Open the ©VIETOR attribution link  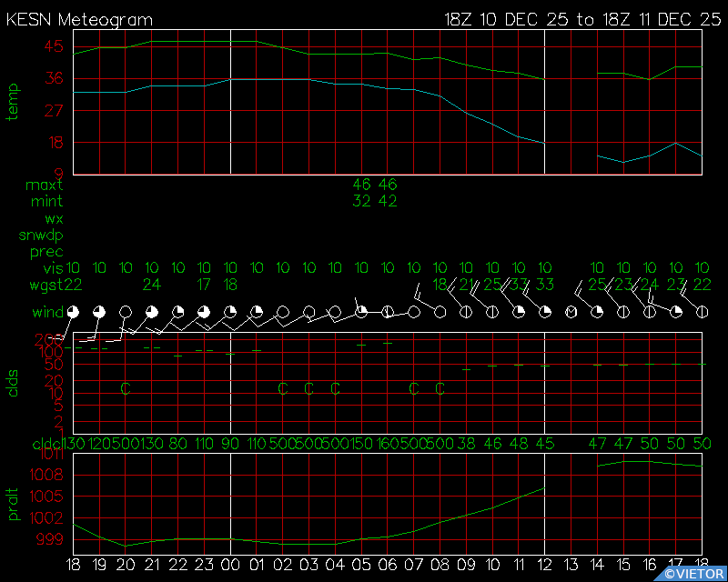693,573
